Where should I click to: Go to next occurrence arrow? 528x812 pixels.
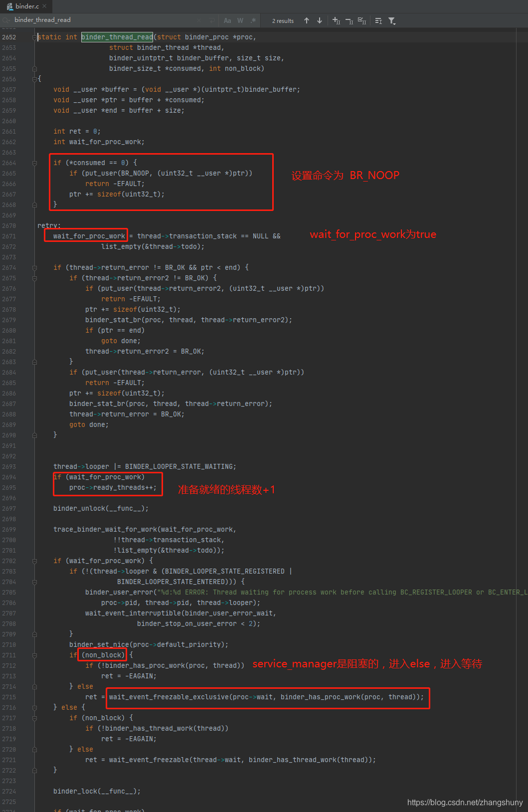(x=320, y=20)
